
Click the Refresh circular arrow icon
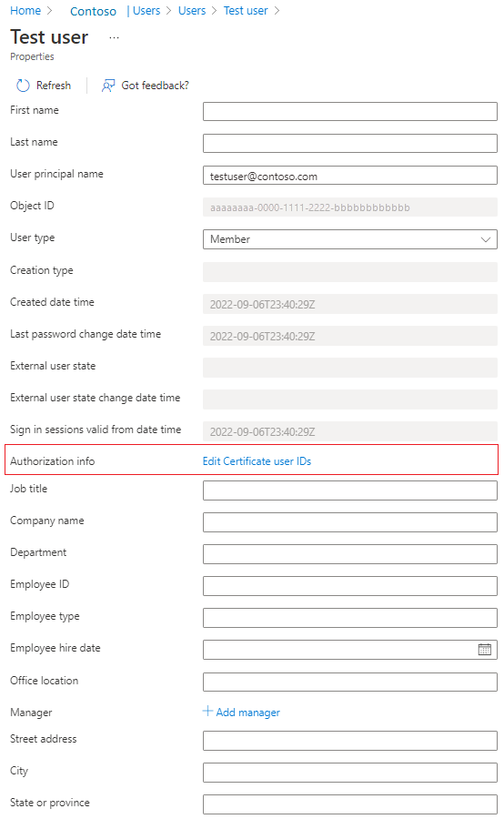click(23, 86)
